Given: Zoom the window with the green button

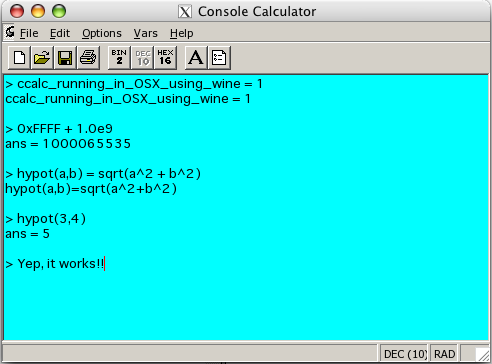Looking at the screenshot, I should 59,11.
